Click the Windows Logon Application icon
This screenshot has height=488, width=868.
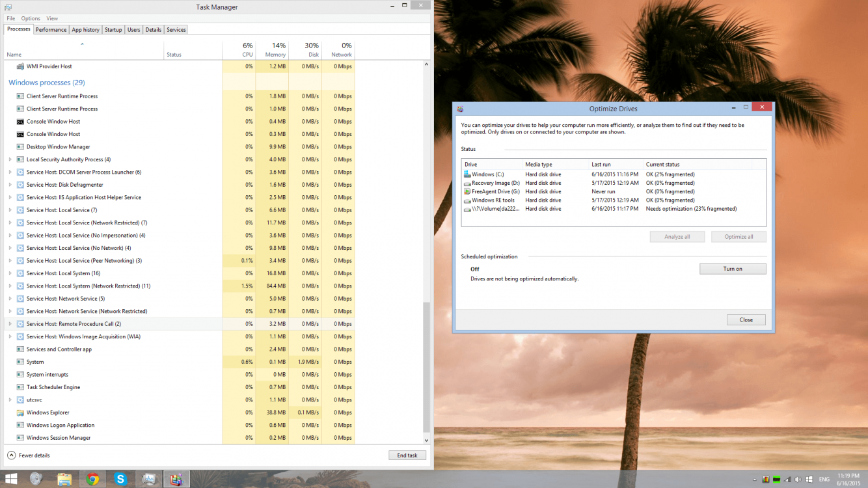point(20,426)
